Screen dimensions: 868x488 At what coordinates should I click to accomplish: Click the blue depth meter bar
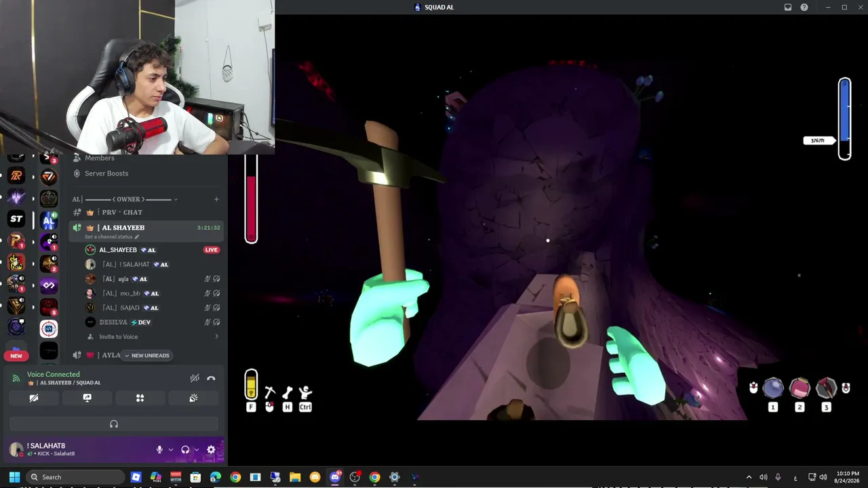pos(844,119)
